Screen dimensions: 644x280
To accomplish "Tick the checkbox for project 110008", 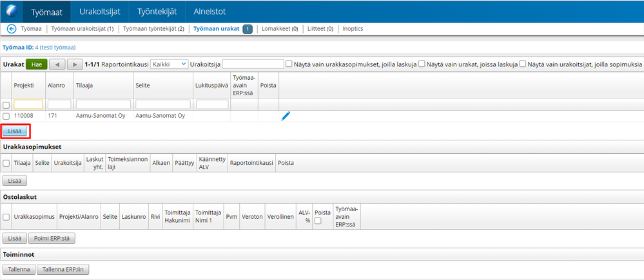I will pos(6,116).
